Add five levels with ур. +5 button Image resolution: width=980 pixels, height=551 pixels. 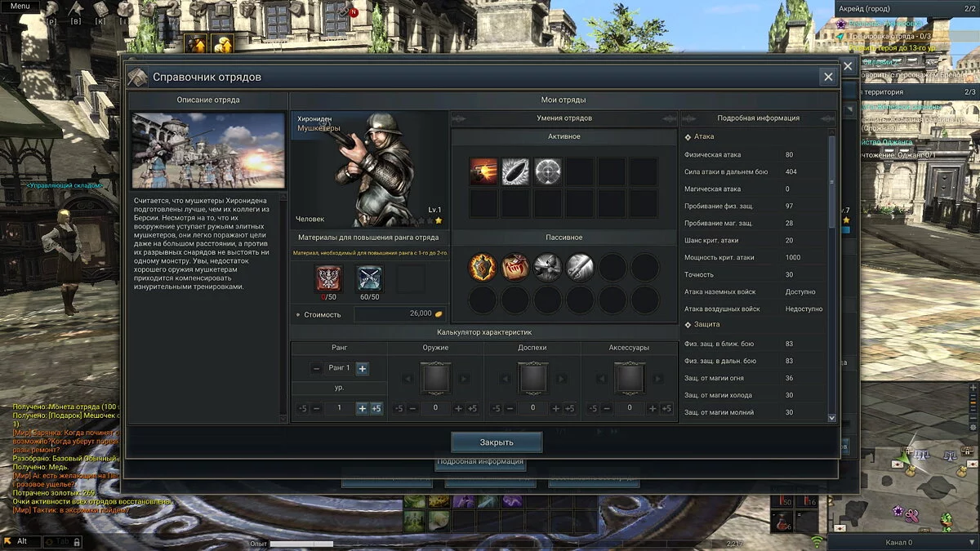tap(376, 408)
